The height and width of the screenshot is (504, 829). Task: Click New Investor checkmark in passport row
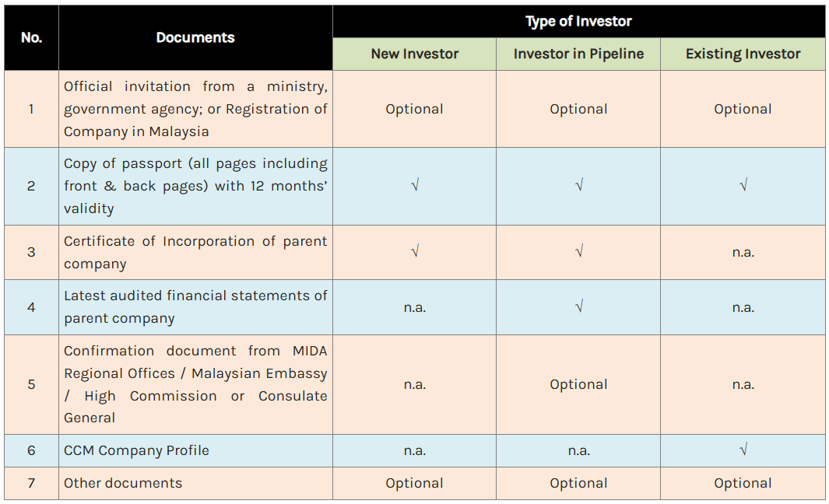[x=415, y=186]
